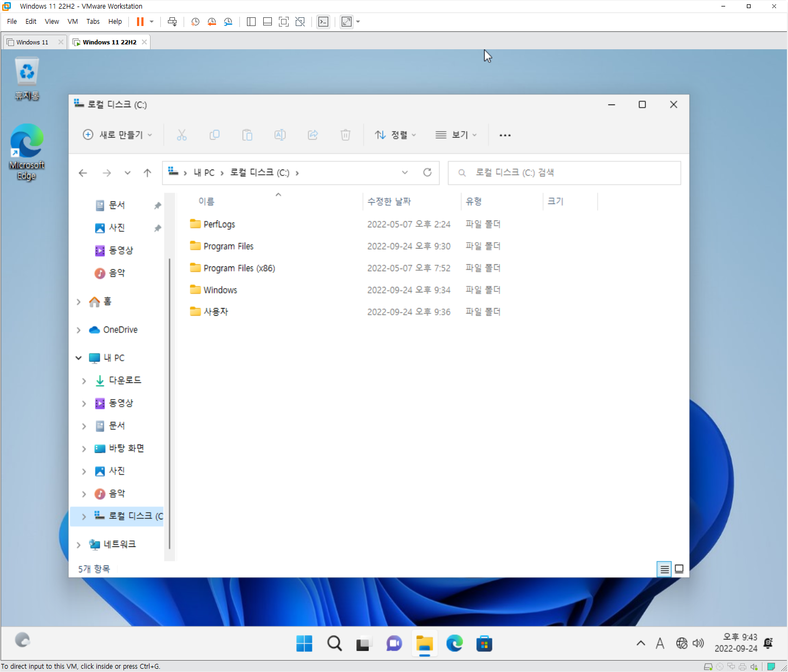Open VMware File menu

[x=12, y=22]
